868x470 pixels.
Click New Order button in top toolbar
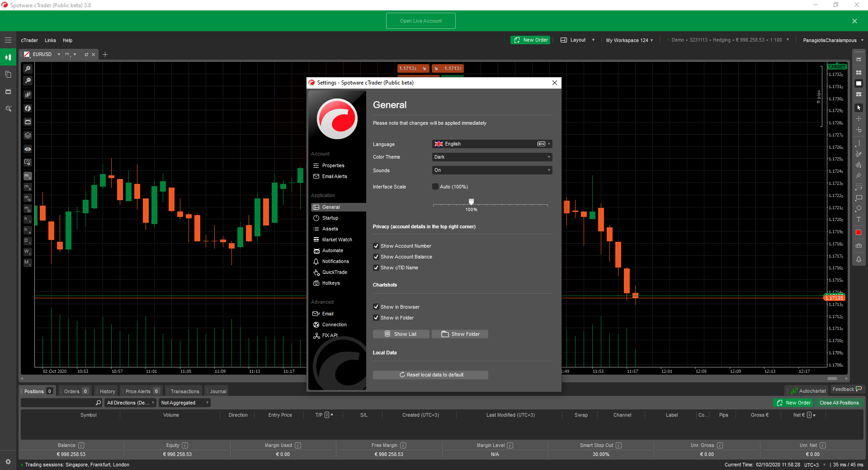[531, 40]
